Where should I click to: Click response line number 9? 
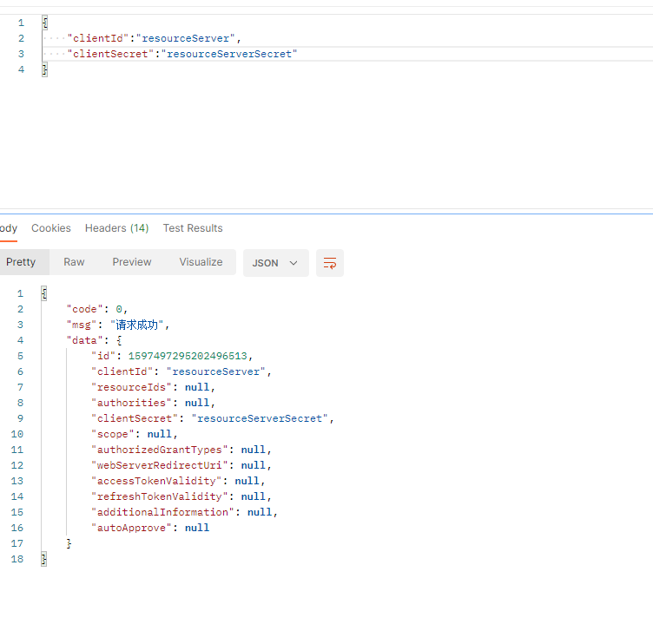(20, 418)
